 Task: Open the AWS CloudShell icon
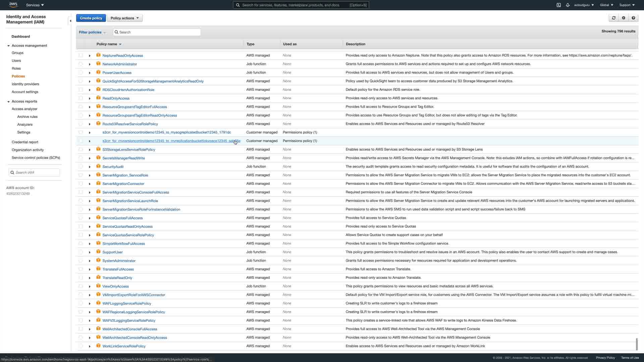(558, 5)
